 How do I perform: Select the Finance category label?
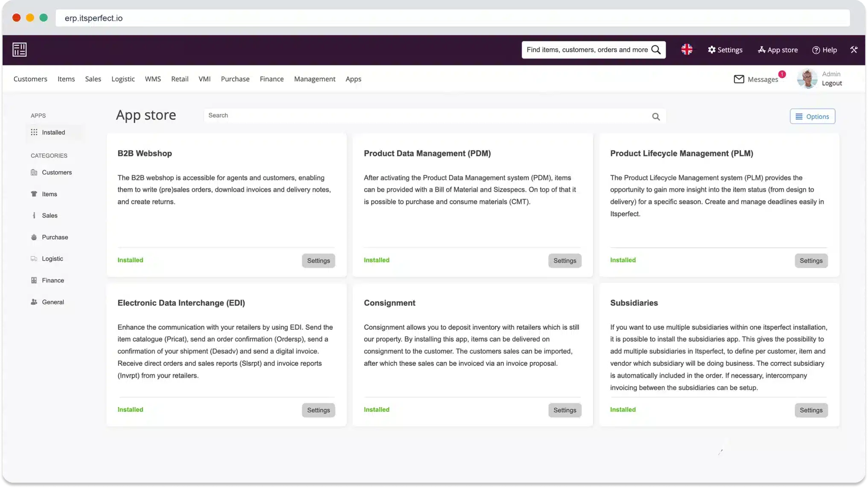tap(53, 280)
